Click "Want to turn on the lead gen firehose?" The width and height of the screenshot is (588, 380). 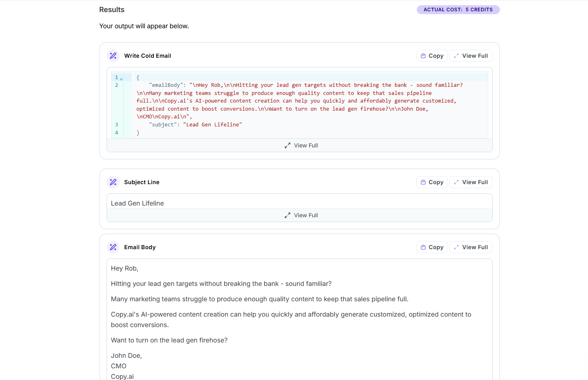click(x=169, y=340)
